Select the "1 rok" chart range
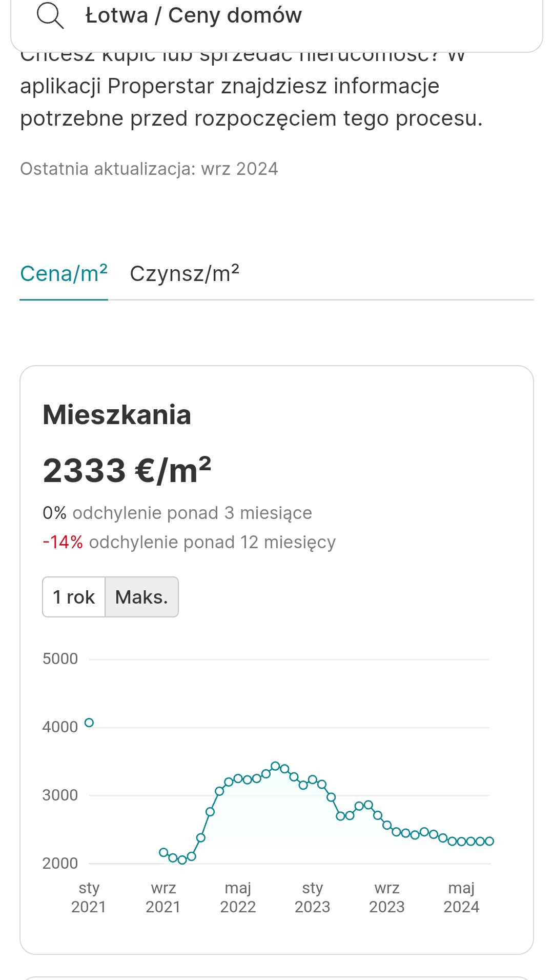Image resolution: width=553 pixels, height=980 pixels. coord(74,597)
